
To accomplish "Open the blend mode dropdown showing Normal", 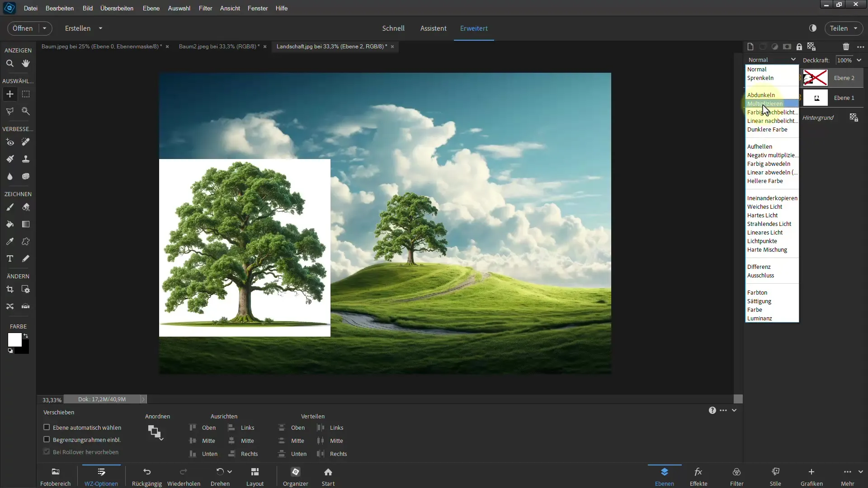I will (772, 60).
